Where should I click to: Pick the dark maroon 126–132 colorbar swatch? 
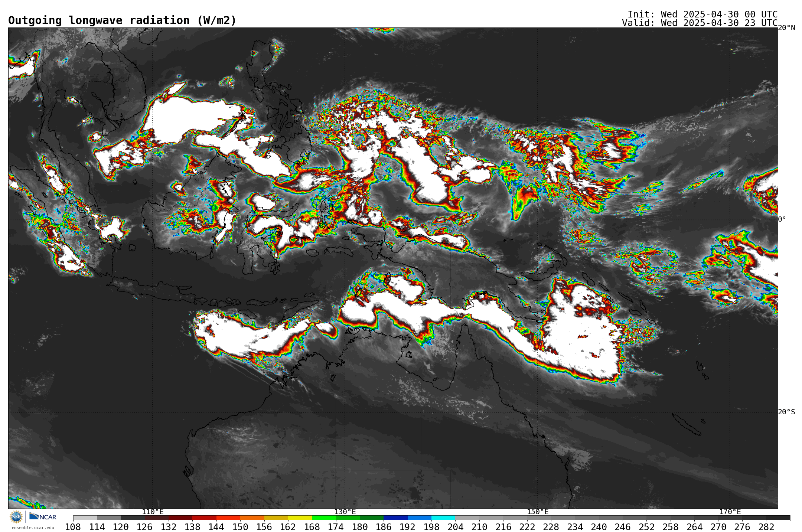157,518
